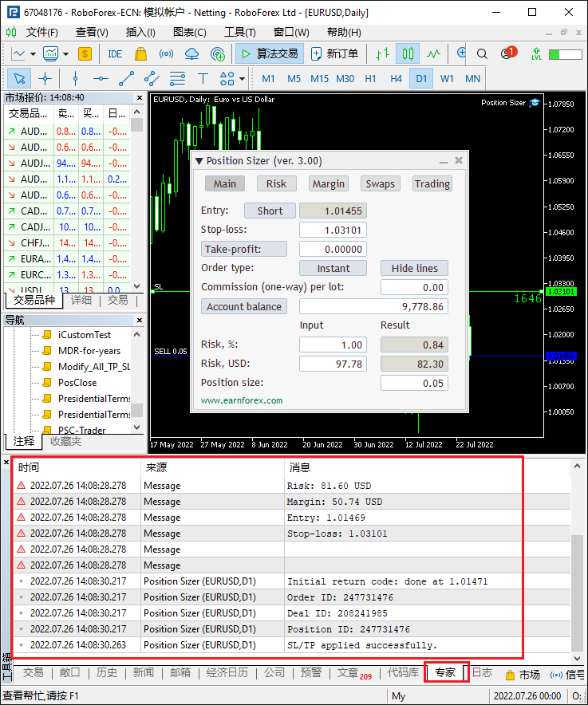This screenshot has height=705, width=588.
Task: Select the iCustomTest item in Navigator
Action: coord(84,335)
